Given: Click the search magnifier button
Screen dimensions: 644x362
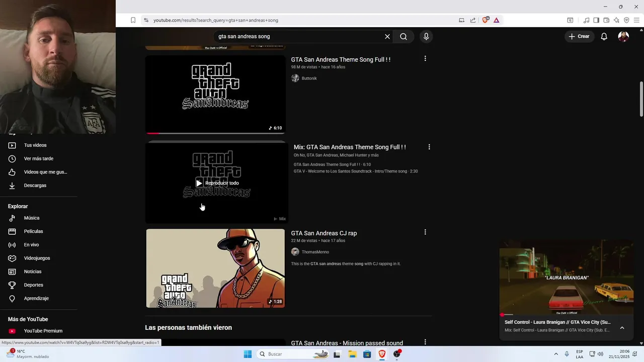Looking at the screenshot, I should point(404,36).
